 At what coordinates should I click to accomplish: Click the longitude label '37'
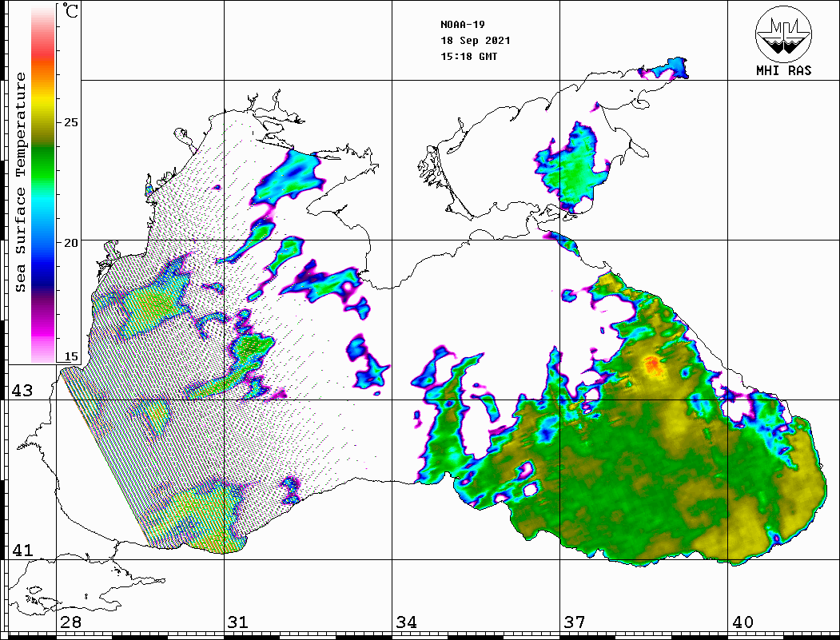pos(575,622)
